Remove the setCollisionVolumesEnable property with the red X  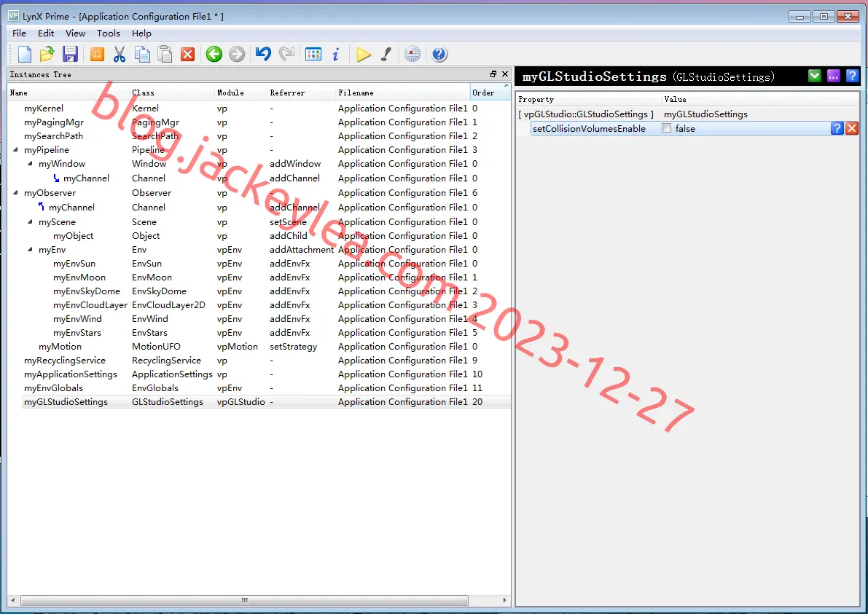852,128
